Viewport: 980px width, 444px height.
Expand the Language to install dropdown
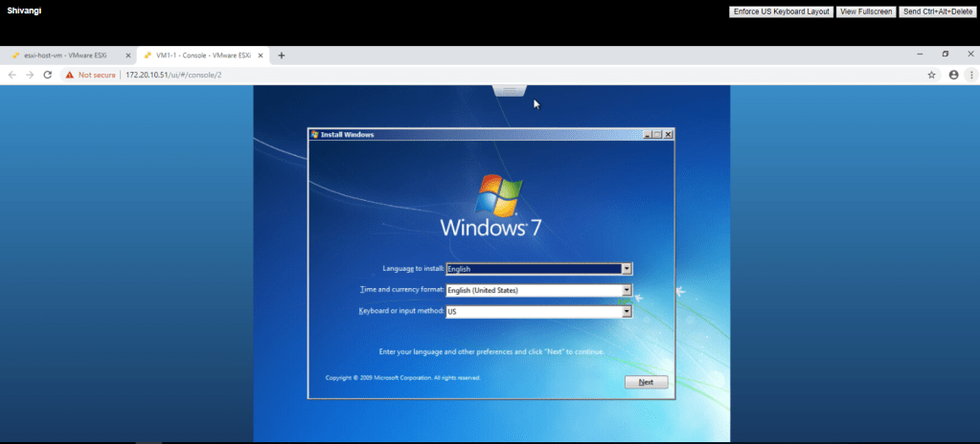click(627, 269)
